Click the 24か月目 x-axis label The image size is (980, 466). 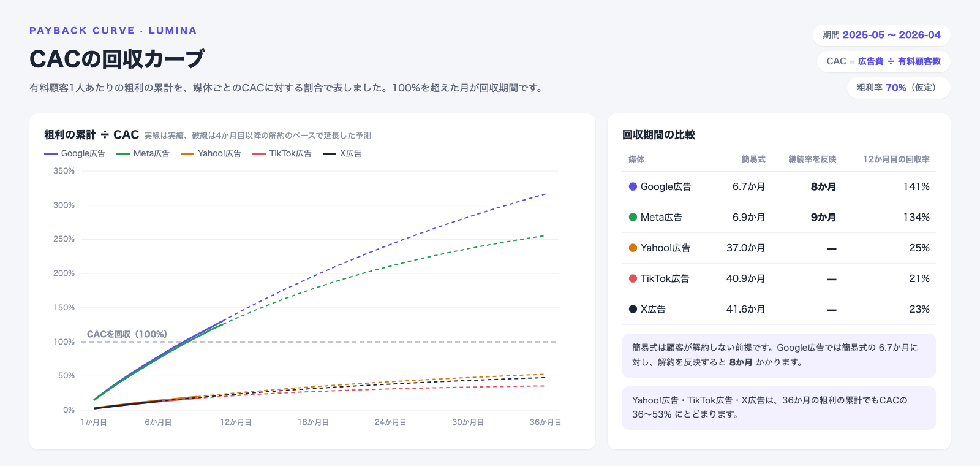[391, 422]
